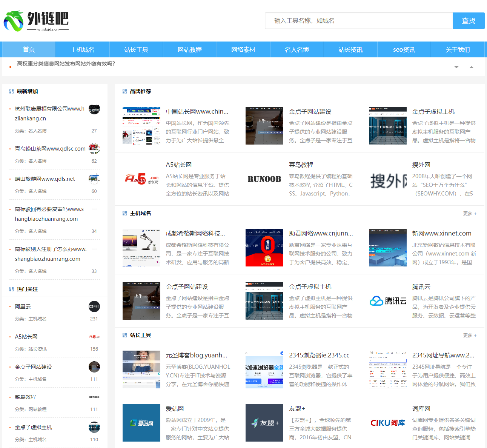Click 金点子虚拟主机 round avatar in sidebar
487x448 pixels.
click(x=94, y=427)
